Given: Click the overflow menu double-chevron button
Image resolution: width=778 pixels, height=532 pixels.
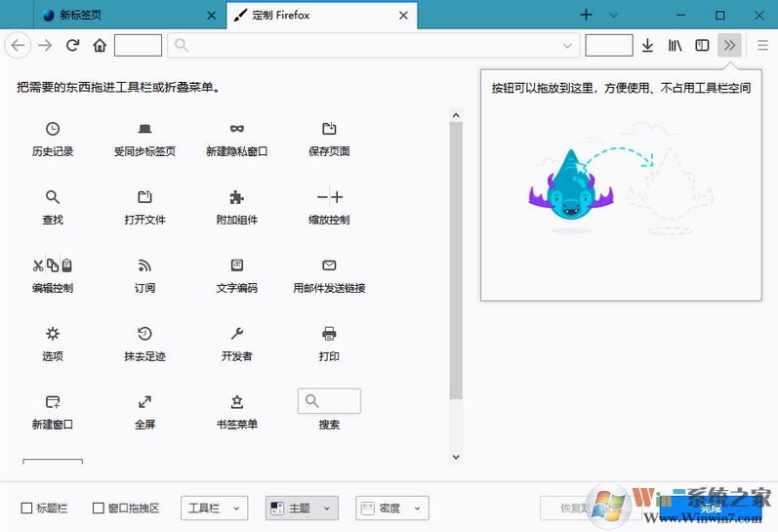Looking at the screenshot, I should 729,46.
